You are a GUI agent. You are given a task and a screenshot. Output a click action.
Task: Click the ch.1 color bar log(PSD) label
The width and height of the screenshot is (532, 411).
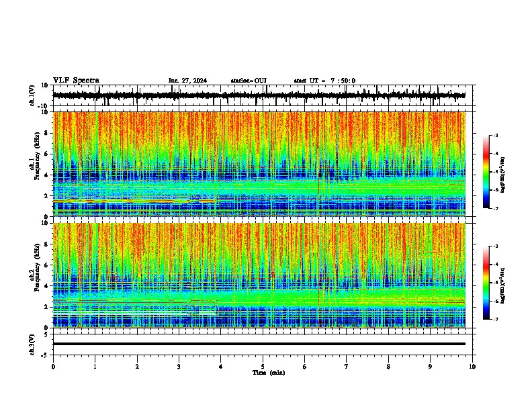[503, 175]
